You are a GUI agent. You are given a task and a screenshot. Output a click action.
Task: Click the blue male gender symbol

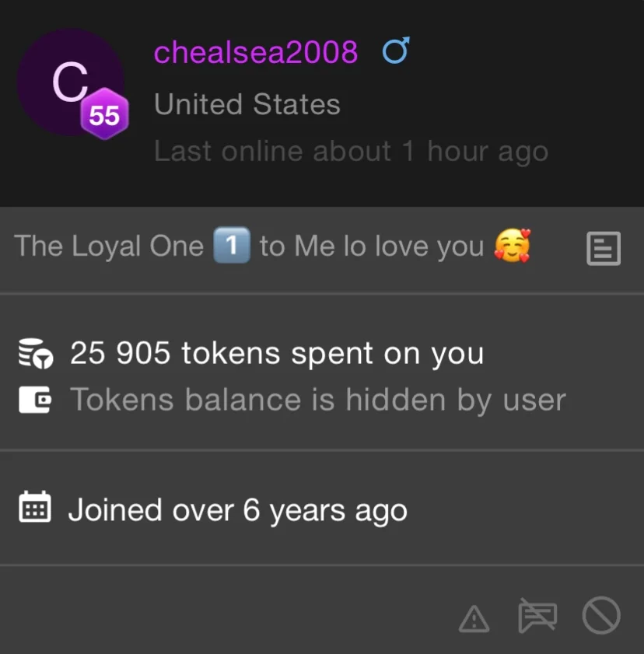pos(395,52)
